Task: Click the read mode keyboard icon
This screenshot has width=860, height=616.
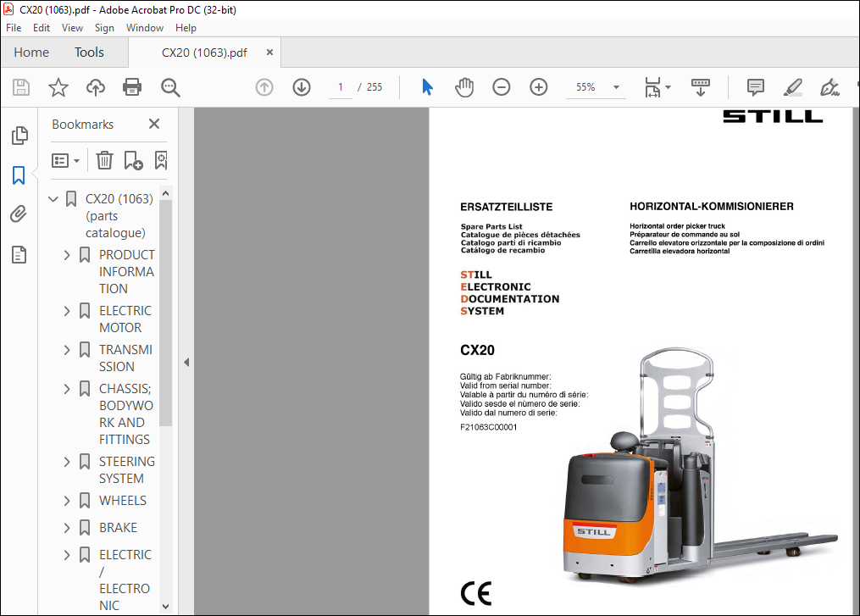Action: pos(701,87)
